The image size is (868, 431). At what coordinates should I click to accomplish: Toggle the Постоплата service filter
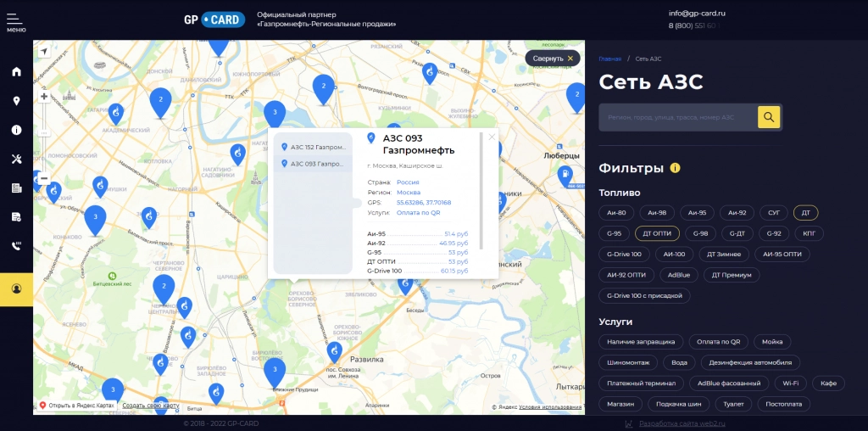783,404
